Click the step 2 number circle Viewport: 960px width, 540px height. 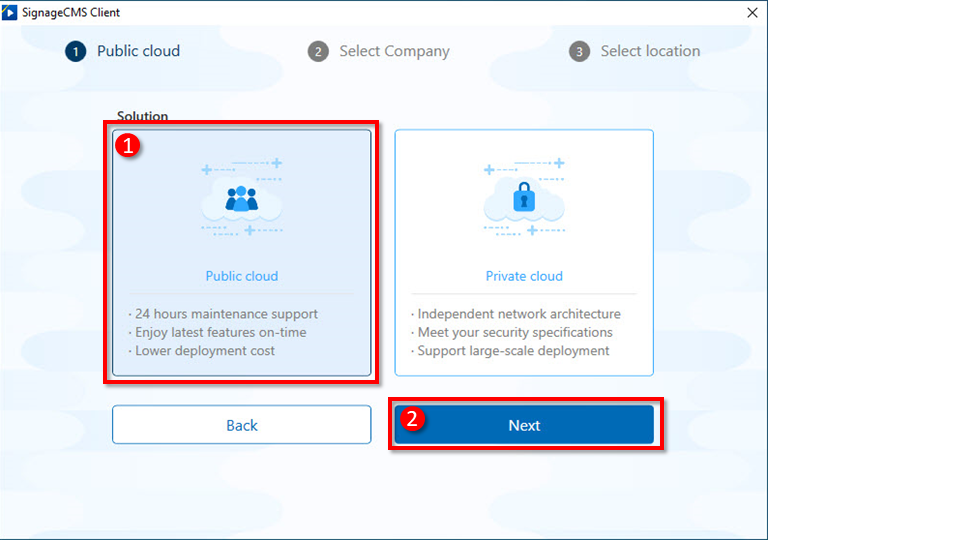318,51
